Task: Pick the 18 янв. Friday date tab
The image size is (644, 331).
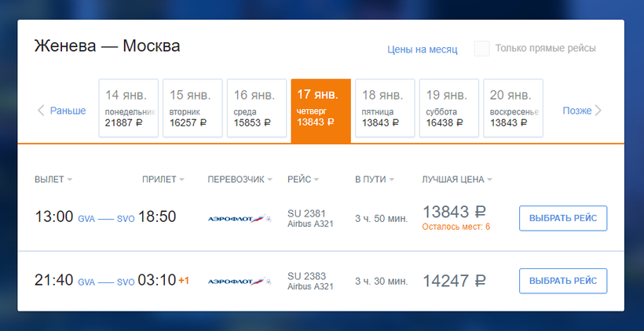Action: coord(385,108)
